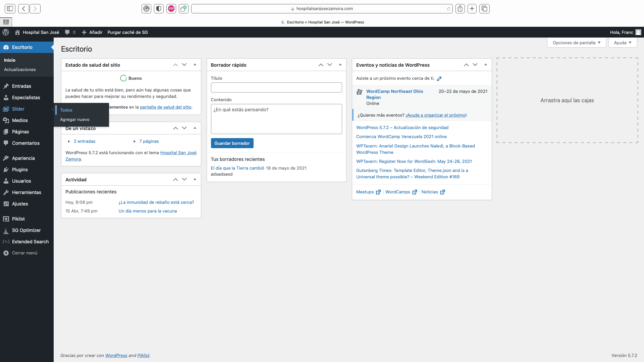Screen dimensions: 644x362
Task: Click the home icon beside Hospital San José
Action: (17, 32)
